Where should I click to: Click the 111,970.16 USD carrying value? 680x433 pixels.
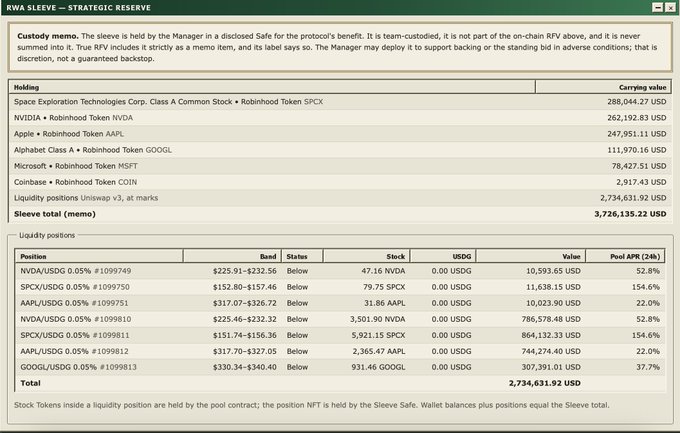coord(636,150)
